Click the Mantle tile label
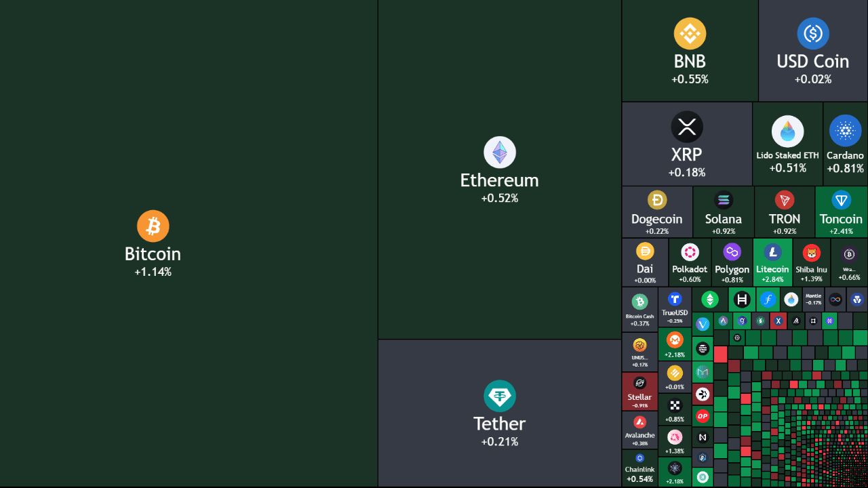The width and height of the screenshot is (868, 488). point(814,296)
